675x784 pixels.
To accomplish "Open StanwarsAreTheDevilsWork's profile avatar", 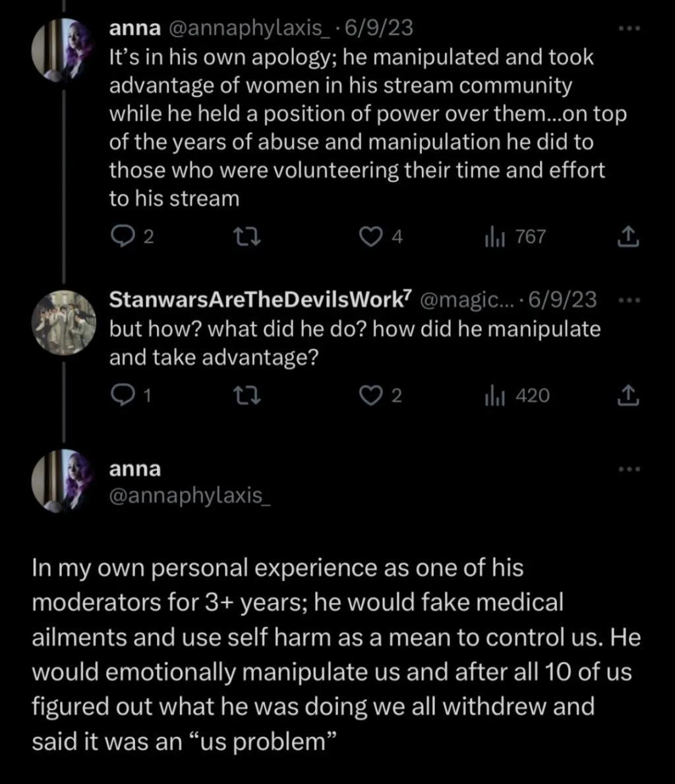I will coord(63,321).
